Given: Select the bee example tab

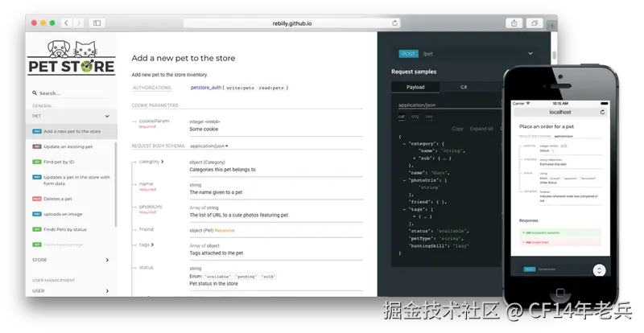Looking at the screenshot, I should pyautogui.click(x=429, y=117).
